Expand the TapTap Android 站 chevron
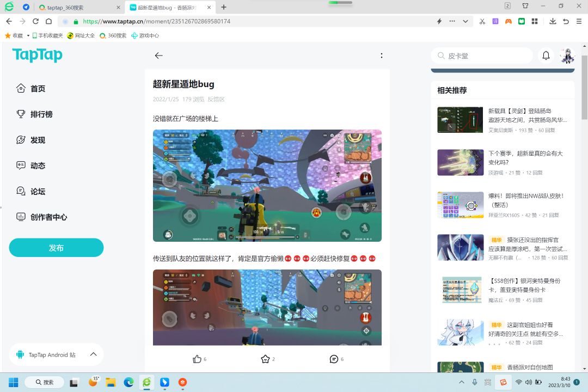Screen dimensions: 588x392 click(x=94, y=354)
